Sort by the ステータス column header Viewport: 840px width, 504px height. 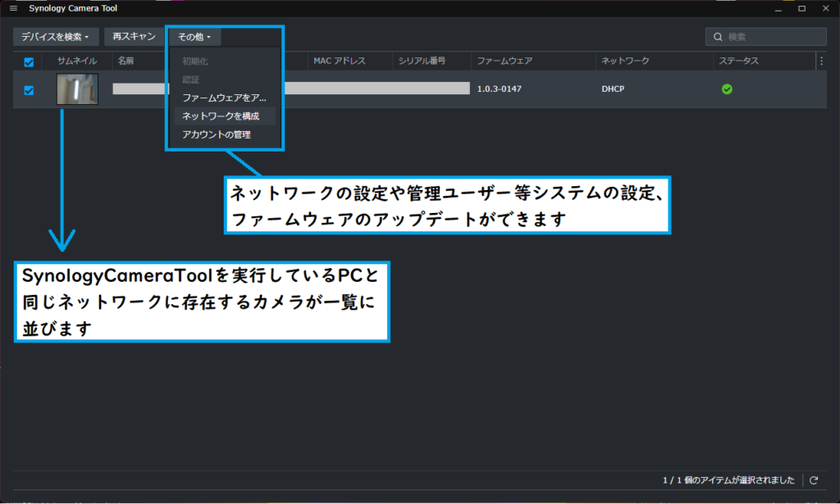pyautogui.click(x=739, y=61)
